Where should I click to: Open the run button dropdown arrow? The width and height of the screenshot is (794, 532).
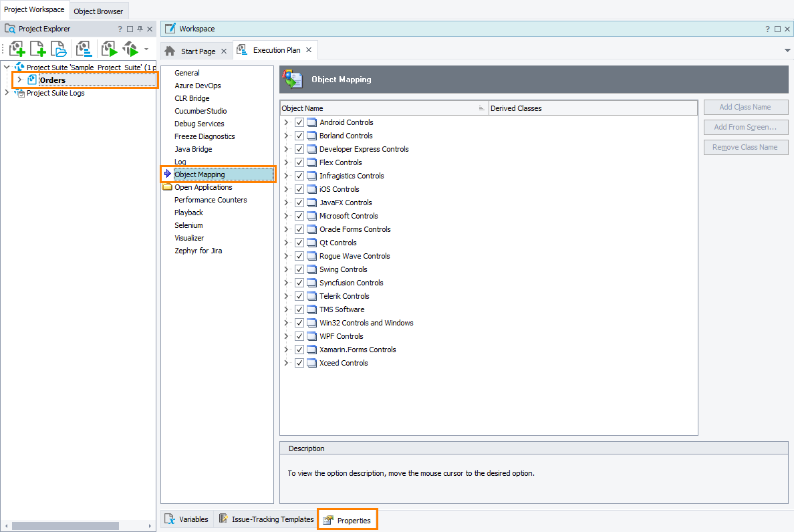click(146, 48)
